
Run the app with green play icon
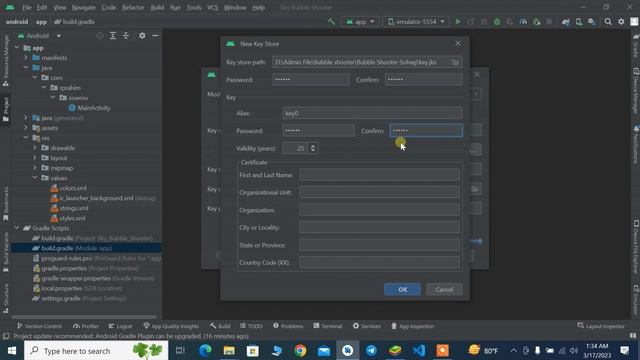(x=458, y=22)
